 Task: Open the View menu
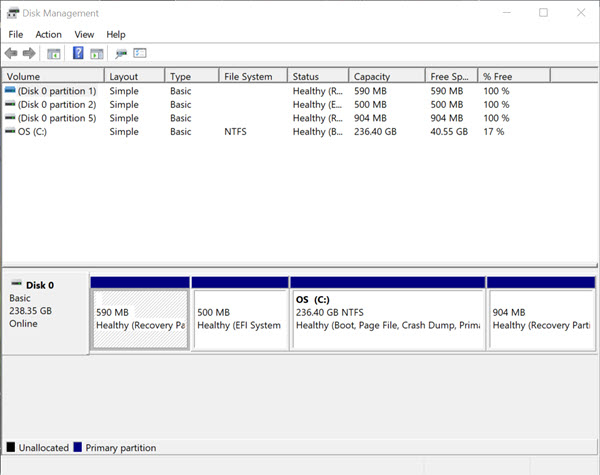click(84, 34)
